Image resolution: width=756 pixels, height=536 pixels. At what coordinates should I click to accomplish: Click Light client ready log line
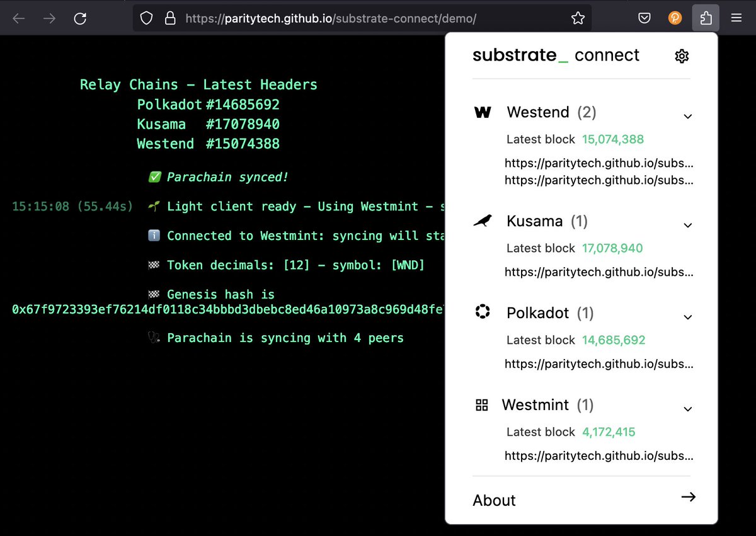coord(296,207)
